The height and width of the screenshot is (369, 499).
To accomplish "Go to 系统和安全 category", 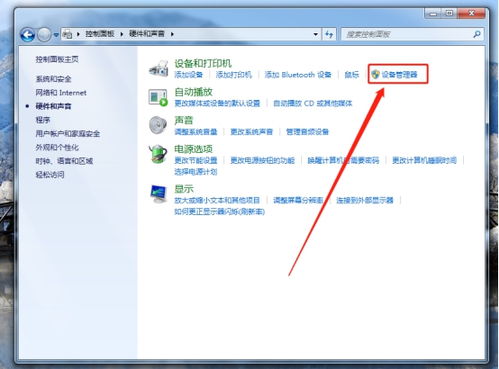I will tap(53, 79).
